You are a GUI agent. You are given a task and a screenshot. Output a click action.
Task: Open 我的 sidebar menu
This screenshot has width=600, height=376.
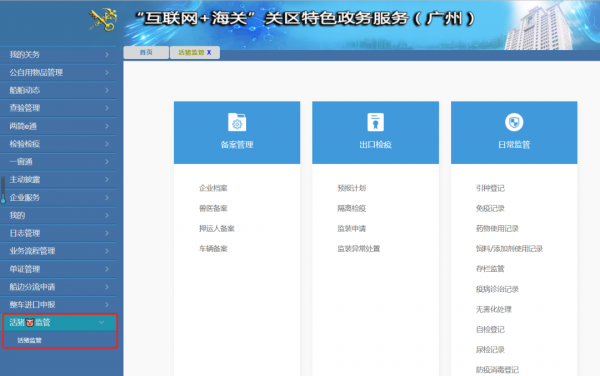click(x=58, y=215)
